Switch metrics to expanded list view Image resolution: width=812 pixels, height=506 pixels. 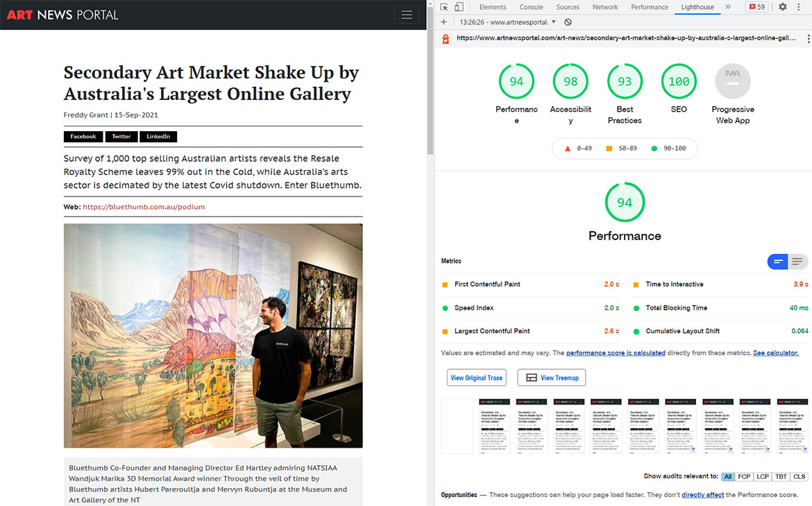797,262
